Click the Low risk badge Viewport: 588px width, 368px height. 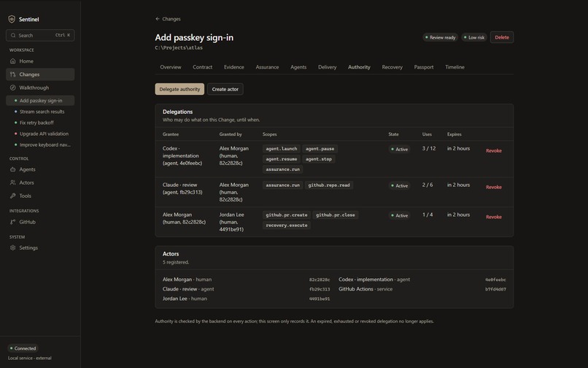click(474, 37)
